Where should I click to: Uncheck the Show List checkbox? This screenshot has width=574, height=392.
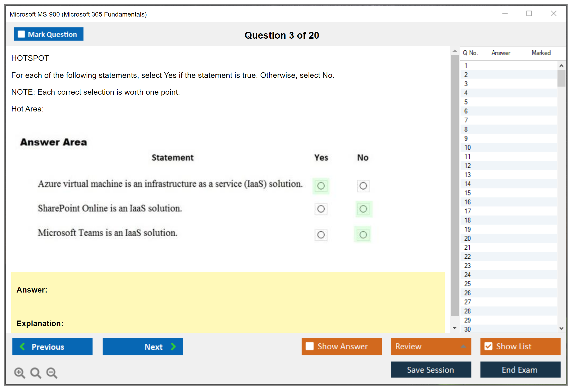click(x=488, y=346)
